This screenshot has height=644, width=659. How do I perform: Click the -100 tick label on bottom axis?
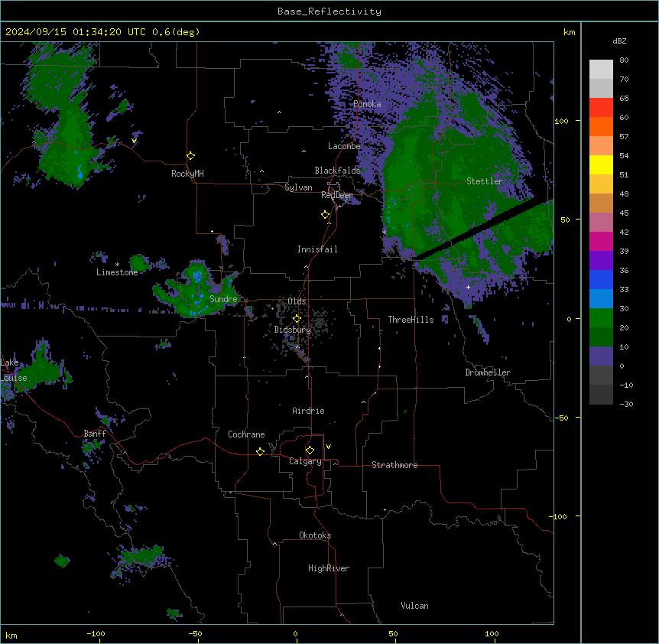(x=96, y=634)
